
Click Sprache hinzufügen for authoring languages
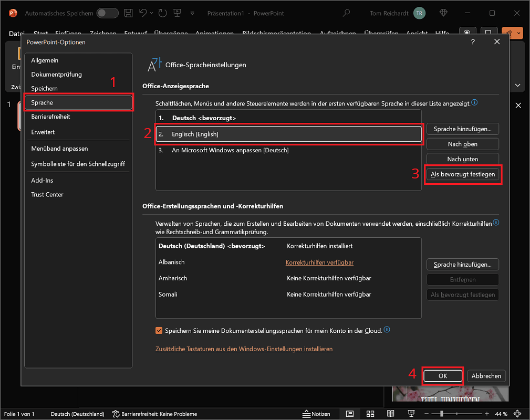click(462, 265)
